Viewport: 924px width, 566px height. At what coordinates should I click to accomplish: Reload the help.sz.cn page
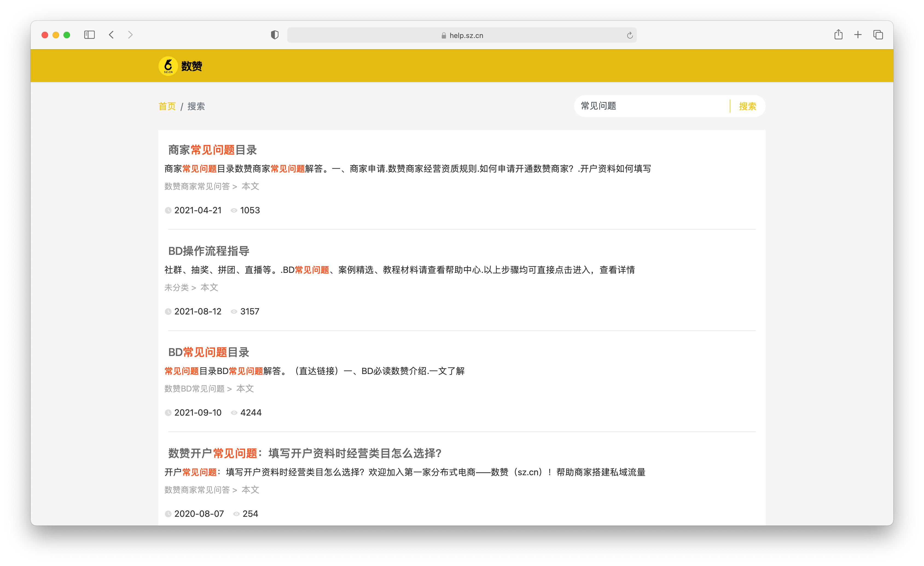tap(630, 35)
